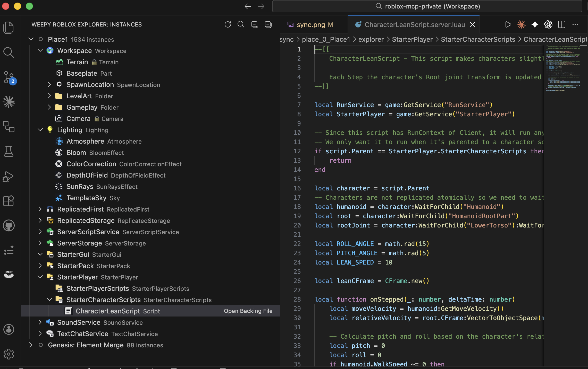This screenshot has width=588, height=369.
Task: Expand the Gameplay folder
Action: point(49,107)
